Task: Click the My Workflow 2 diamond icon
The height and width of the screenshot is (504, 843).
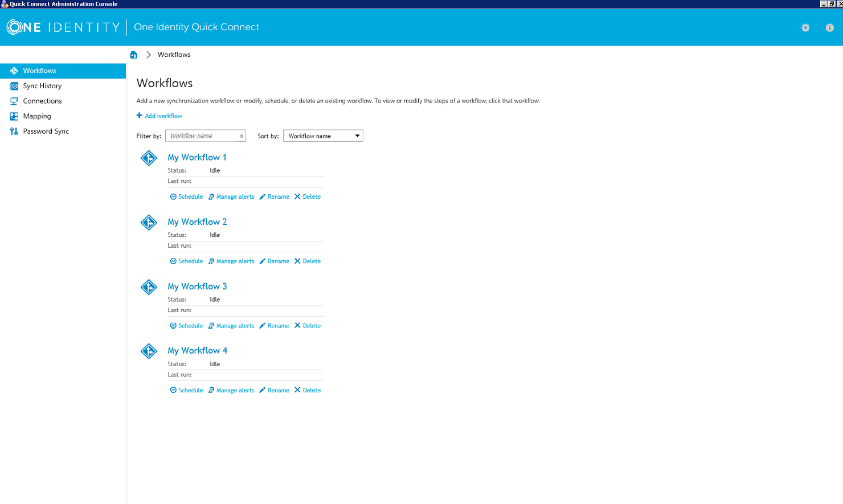Action: point(149,222)
